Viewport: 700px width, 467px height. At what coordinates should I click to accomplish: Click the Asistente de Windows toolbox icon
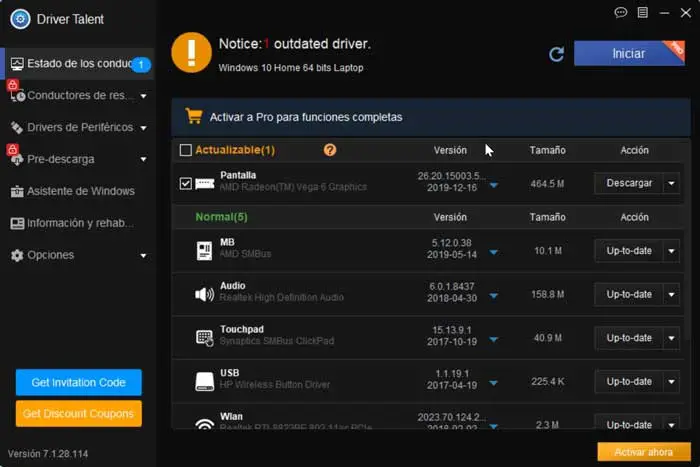17,192
